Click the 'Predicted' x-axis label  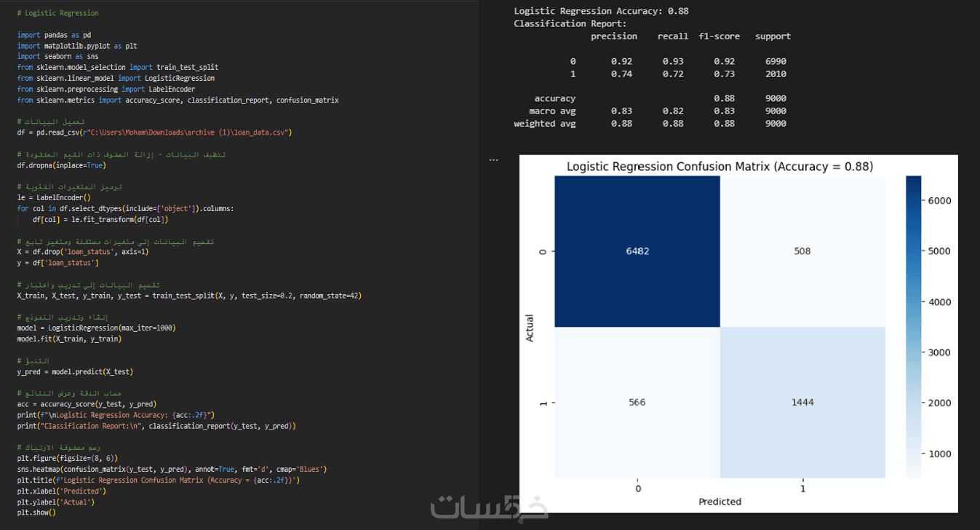point(720,502)
